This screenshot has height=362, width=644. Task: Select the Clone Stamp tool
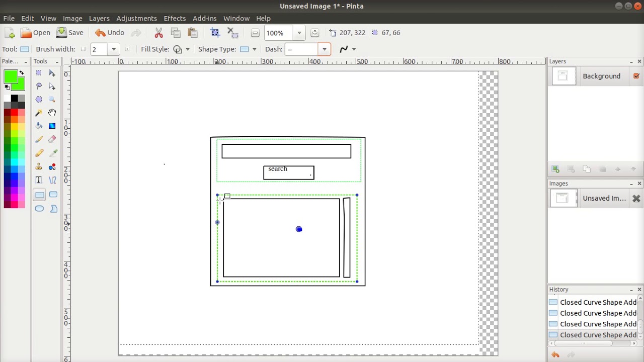tap(39, 166)
